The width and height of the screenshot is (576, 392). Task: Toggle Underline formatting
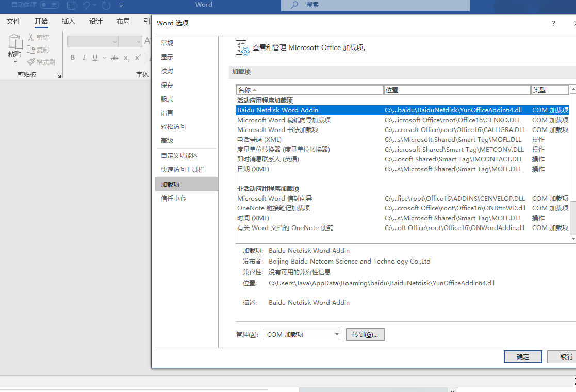point(95,58)
